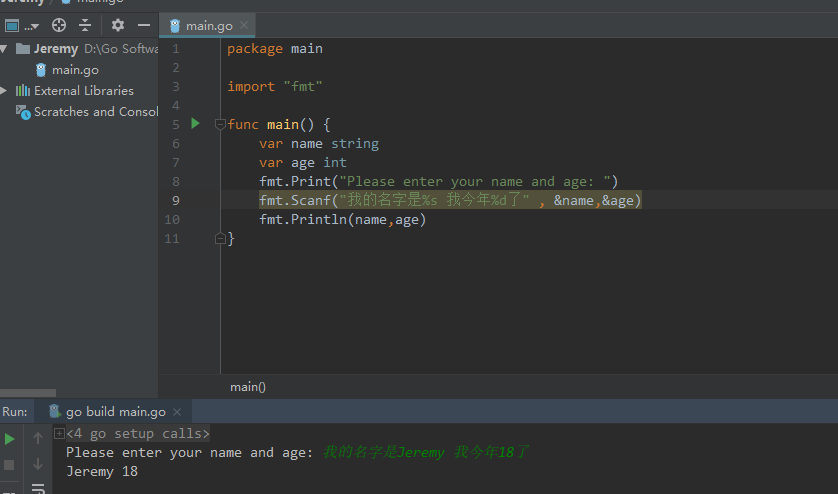Click the import "fmt" line

pyautogui.click(x=275, y=87)
